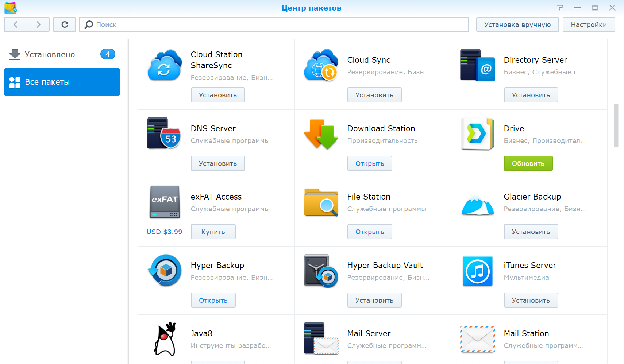Select the Все пакеты section
This screenshot has height=364, width=624.
pyautogui.click(x=62, y=82)
